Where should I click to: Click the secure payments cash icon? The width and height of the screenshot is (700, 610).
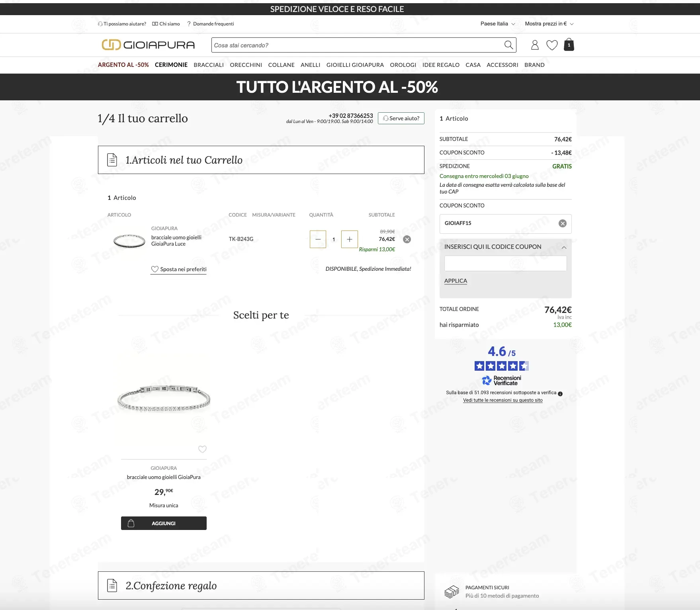tap(452, 592)
